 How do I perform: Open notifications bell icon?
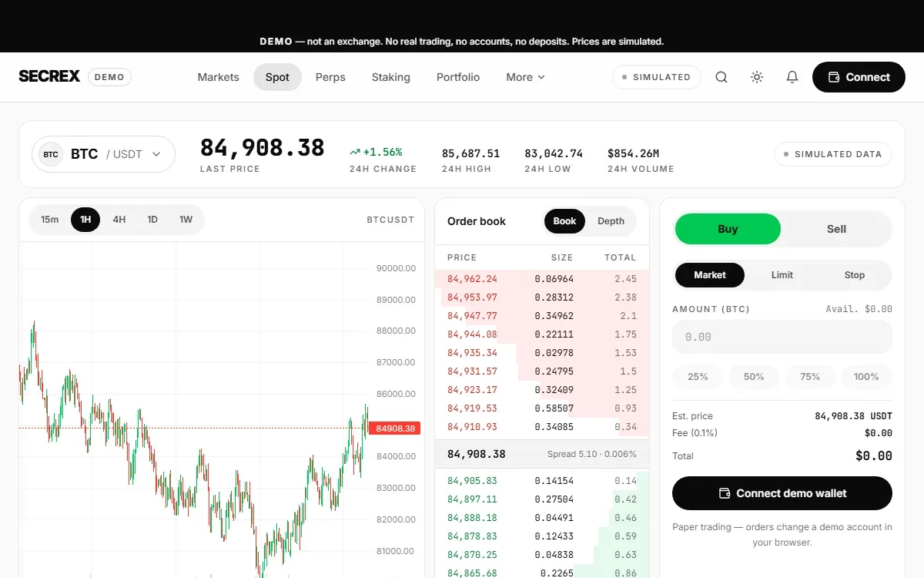pyautogui.click(x=792, y=77)
